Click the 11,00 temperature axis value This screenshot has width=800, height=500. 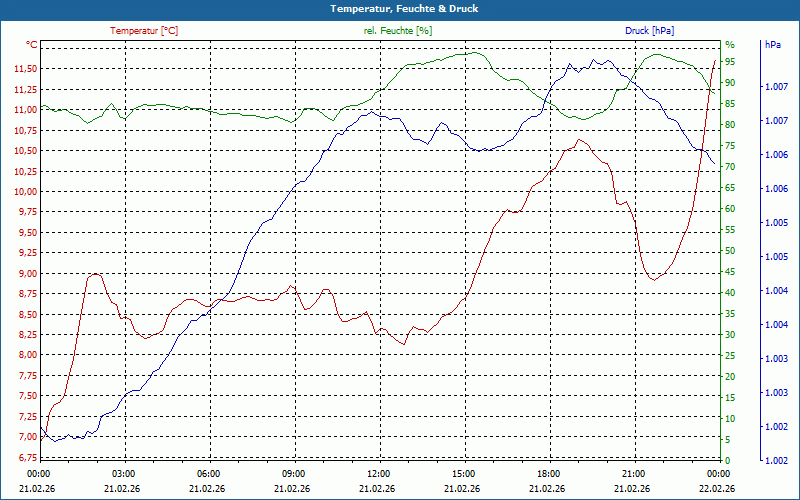click(26, 110)
